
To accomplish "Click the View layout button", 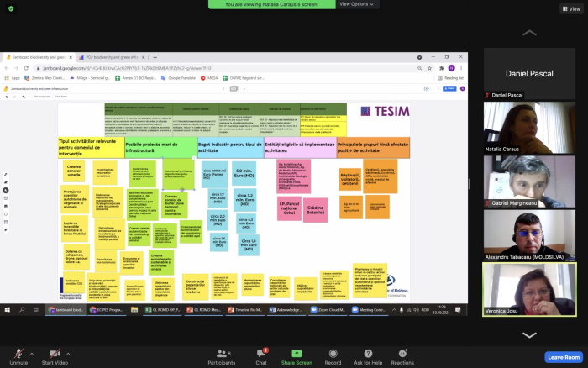I will [571, 9].
